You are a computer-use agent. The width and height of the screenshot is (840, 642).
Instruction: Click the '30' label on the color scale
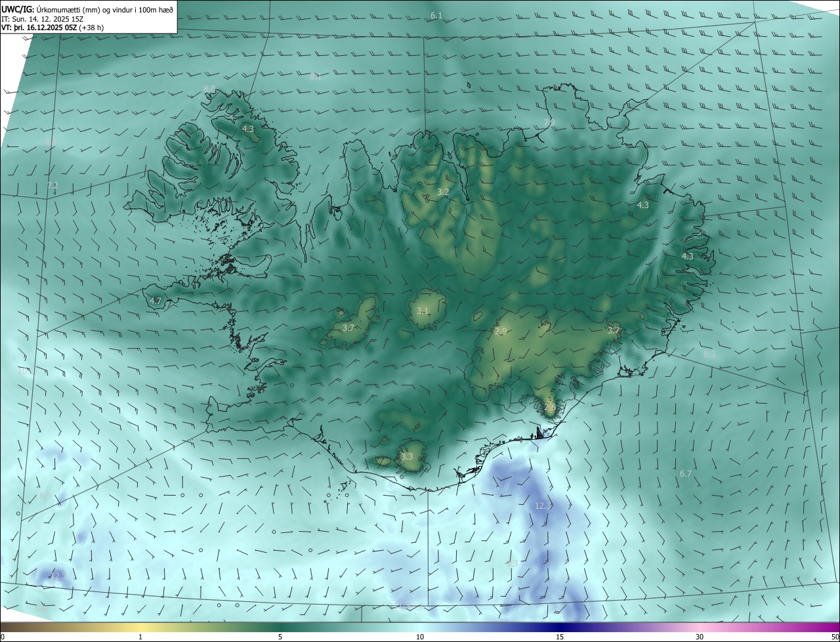(700, 637)
